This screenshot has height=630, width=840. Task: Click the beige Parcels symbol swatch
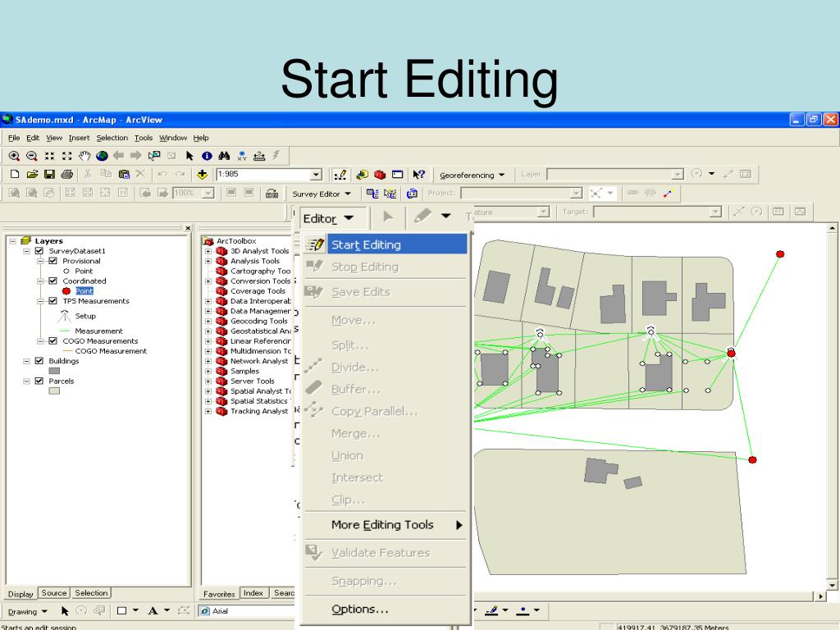(54, 391)
